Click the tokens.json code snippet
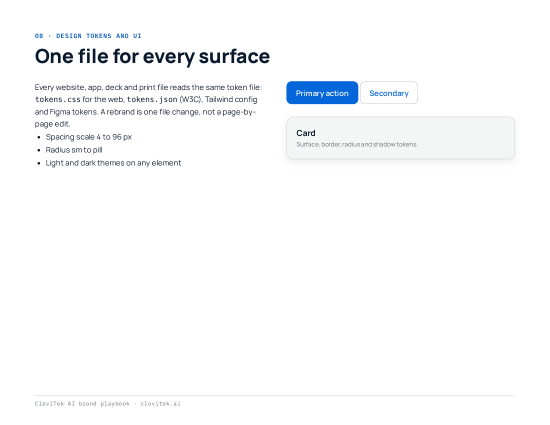Image resolution: width=550 pixels, height=425 pixels. click(x=152, y=100)
